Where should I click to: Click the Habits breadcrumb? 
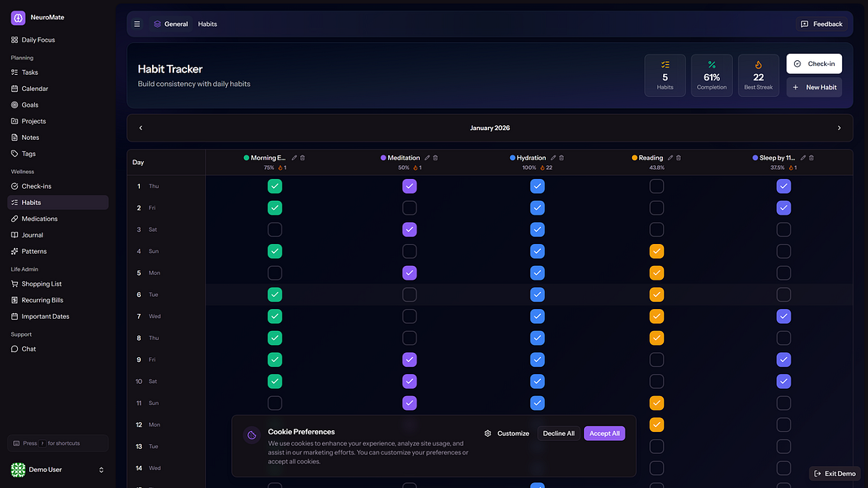[x=207, y=24]
